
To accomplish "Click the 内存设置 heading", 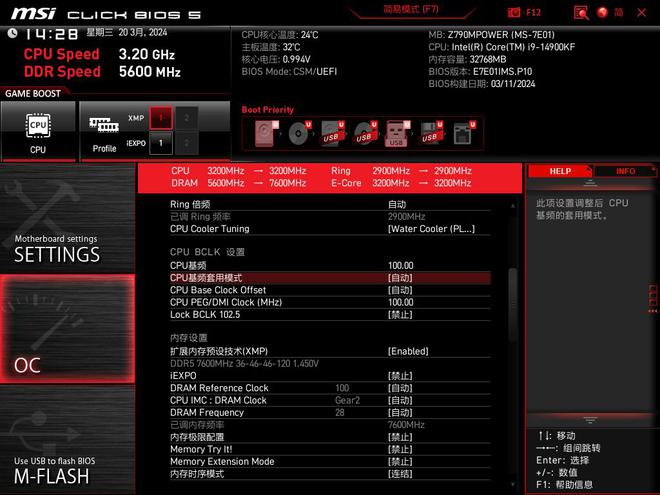I will point(189,338).
